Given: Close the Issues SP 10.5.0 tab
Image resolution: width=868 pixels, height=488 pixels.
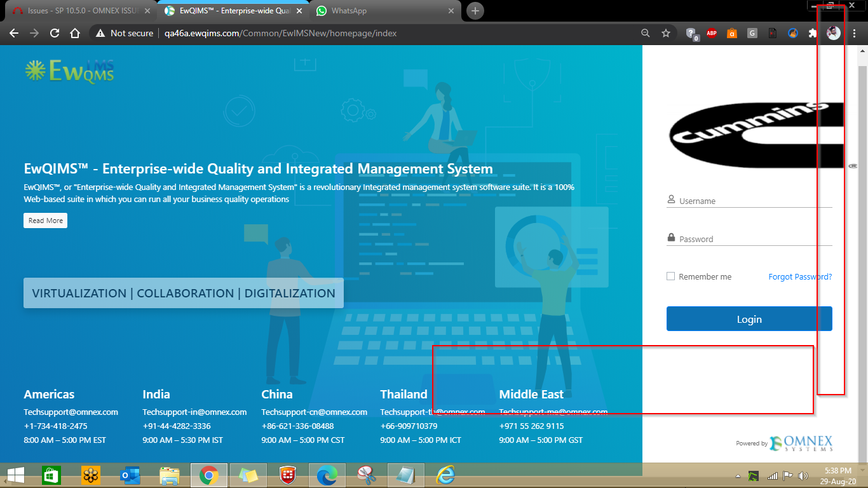Looking at the screenshot, I should [147, 11].
